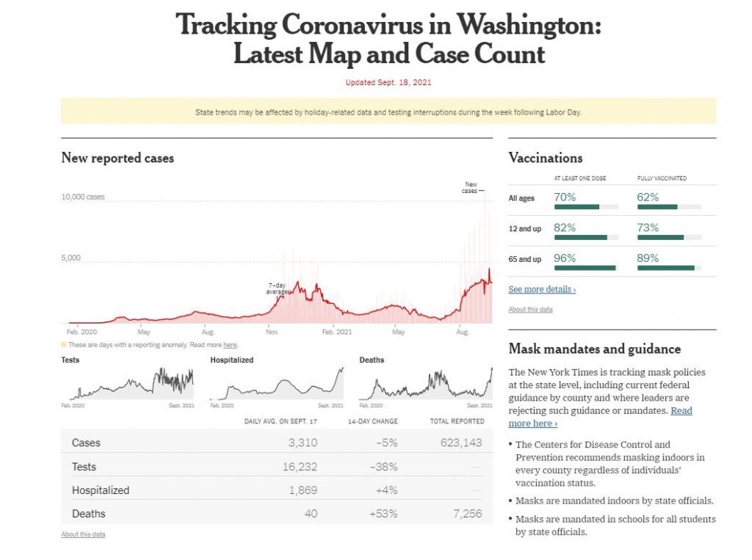Click the "Mask mandates and guidance" heading

coord(595,349)
